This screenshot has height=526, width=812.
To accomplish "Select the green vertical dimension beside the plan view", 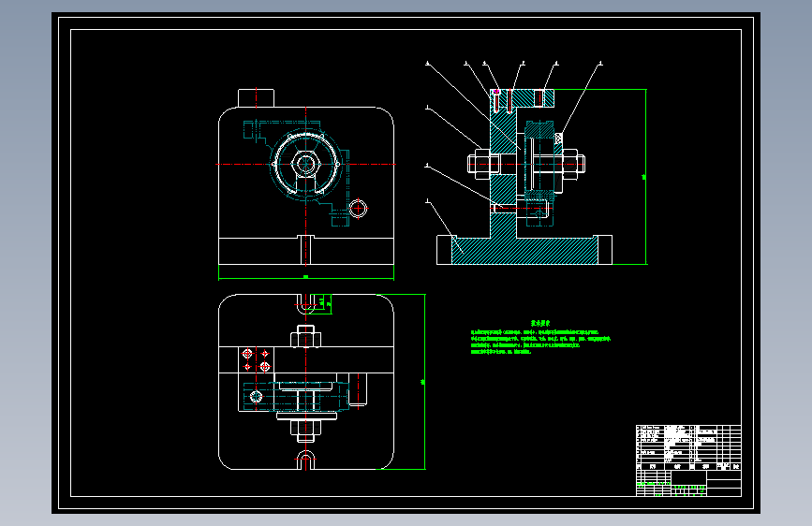I will pos(424,382).
